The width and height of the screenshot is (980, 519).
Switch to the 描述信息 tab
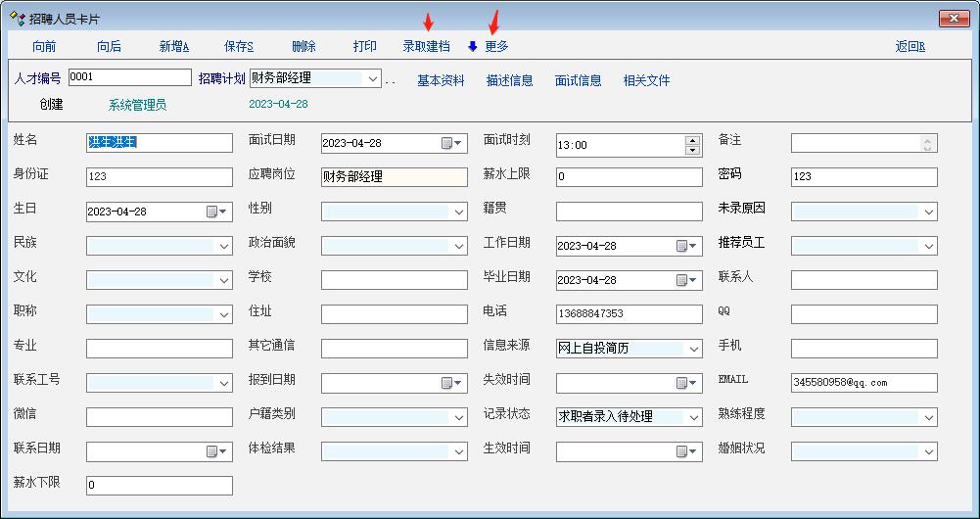click(x=509, y=80)
